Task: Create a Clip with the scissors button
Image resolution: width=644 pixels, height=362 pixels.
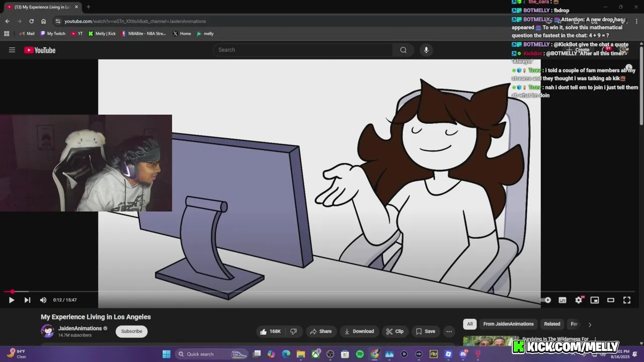Action: click(x=395, y=331)
